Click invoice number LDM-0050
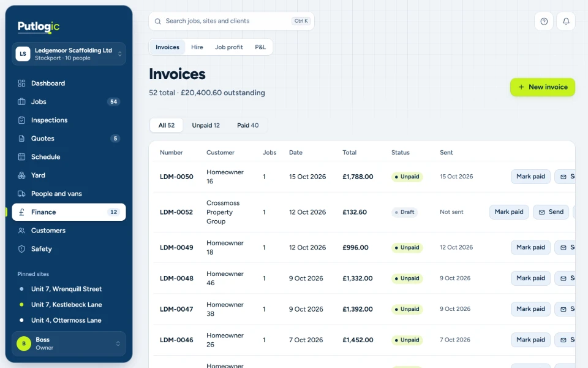Image resolution: width=588 pixels, height=368 pixels. point(176,177)
